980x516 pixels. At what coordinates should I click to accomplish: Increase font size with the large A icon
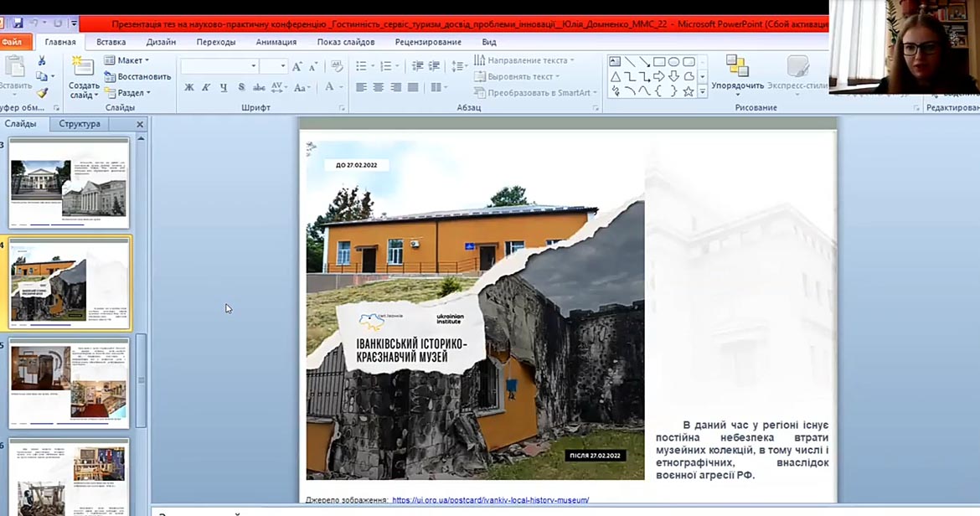click(297, 66)
